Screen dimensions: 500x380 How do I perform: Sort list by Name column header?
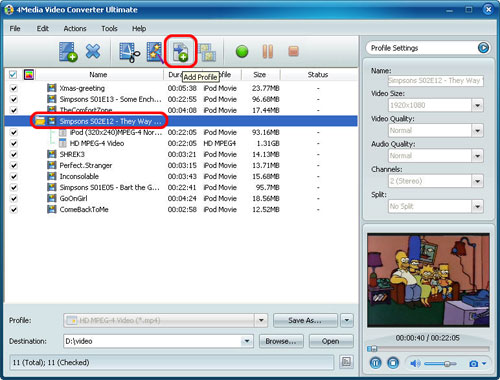[x=98, y=75]
